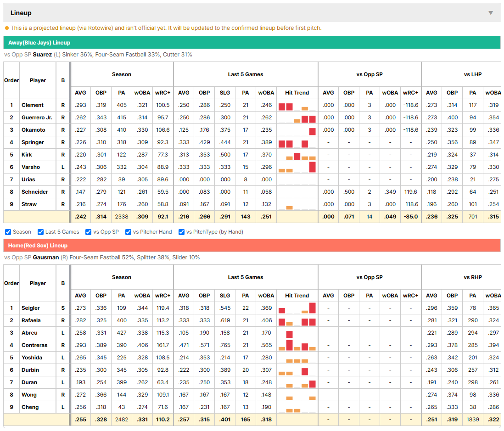The height and width of the screenshot is (431, 504).
Task: Open opposing pitcher Gausman link
Action: click(x=46, y=257)
